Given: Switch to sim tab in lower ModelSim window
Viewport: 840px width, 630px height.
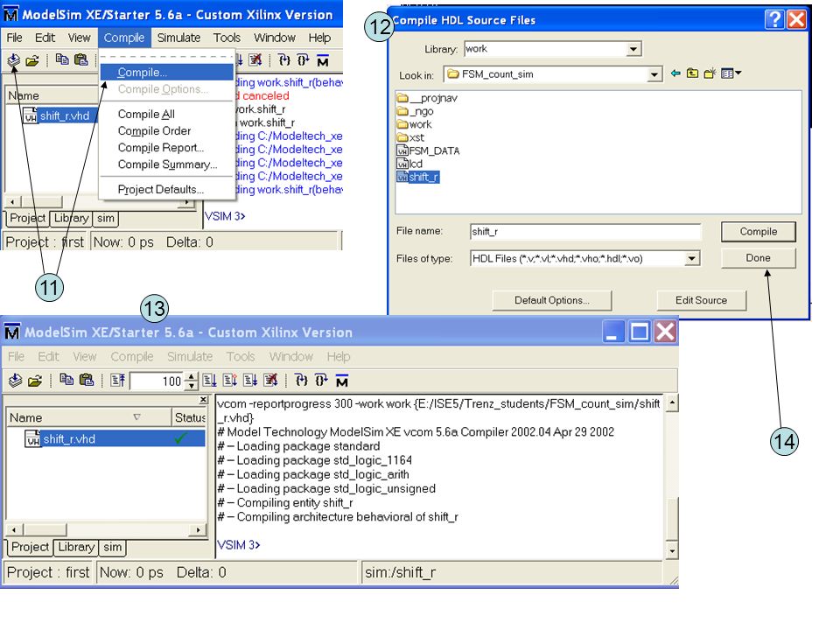Looking at the screenshot, I should point(113,547).
